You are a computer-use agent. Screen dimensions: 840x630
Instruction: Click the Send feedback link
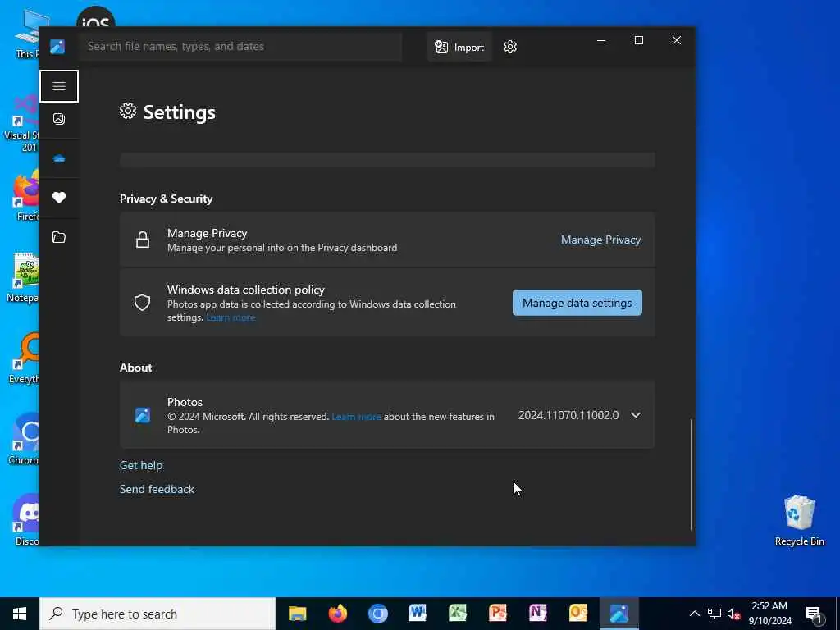coord(157,489)
